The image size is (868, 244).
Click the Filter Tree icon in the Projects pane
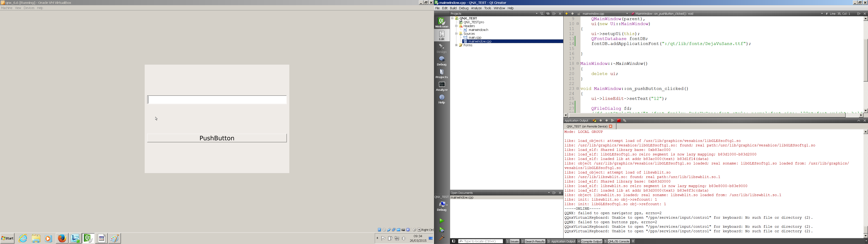click(x=542, y=14)
